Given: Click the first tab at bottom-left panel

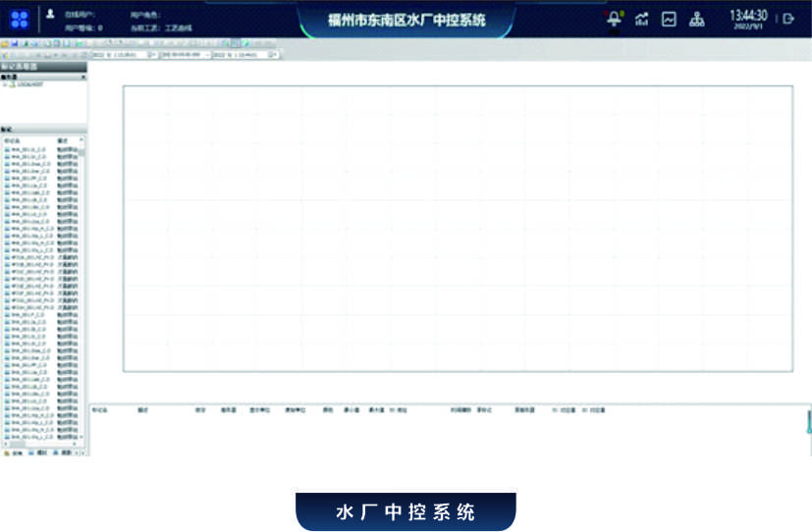Looking at the screenshot, I should 14,453.
